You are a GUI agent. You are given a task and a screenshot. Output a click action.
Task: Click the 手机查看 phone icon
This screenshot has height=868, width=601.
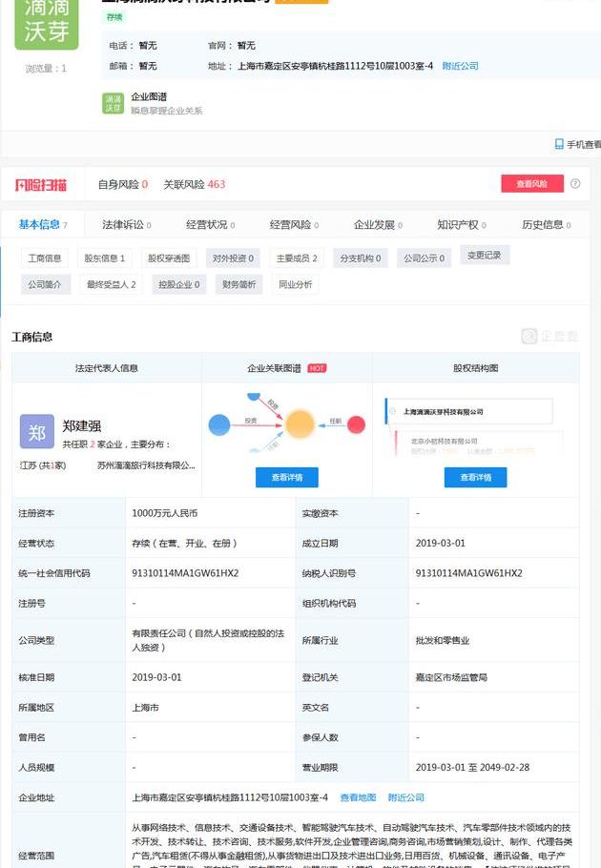(560, 144)
